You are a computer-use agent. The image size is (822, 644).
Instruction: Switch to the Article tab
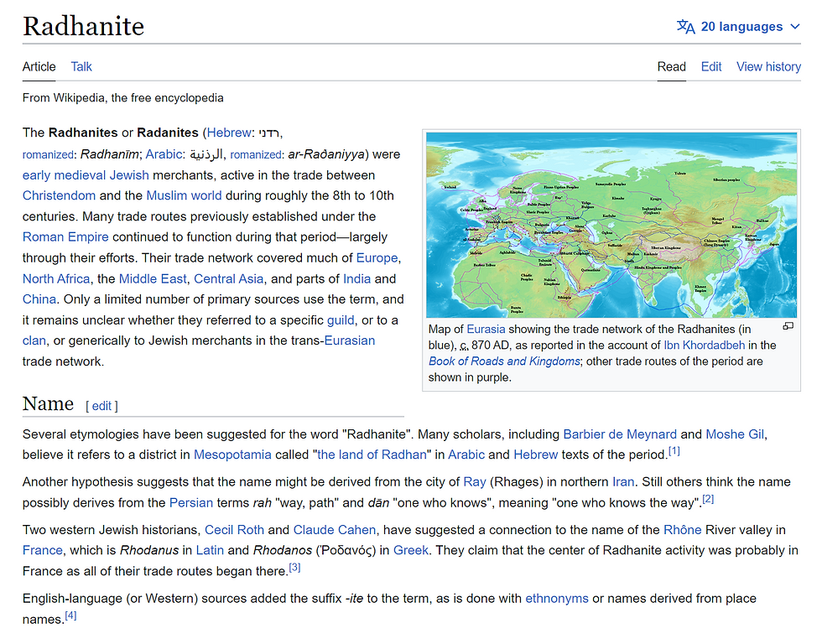pos(39,66)
